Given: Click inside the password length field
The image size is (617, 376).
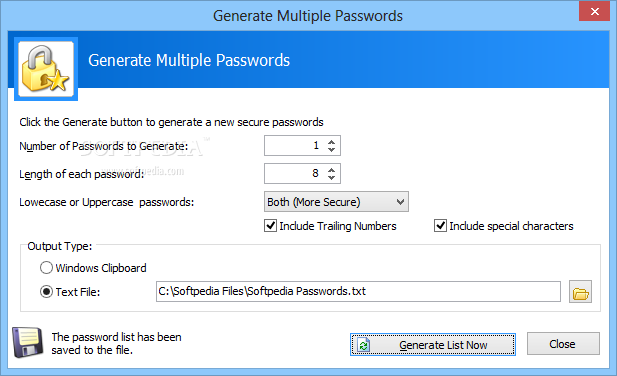Looking at the screenshot, I should (x=295, y=173).
